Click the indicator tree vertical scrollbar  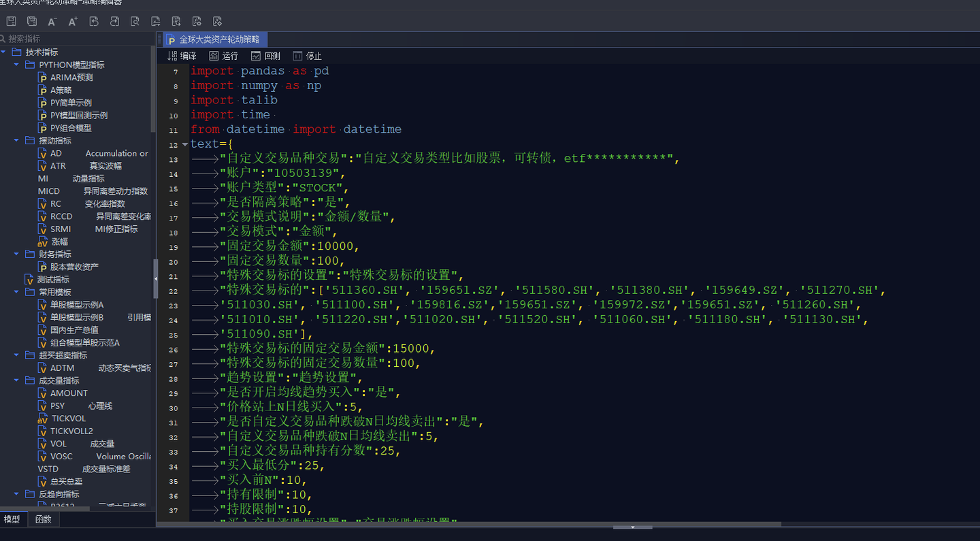[153, 90]
